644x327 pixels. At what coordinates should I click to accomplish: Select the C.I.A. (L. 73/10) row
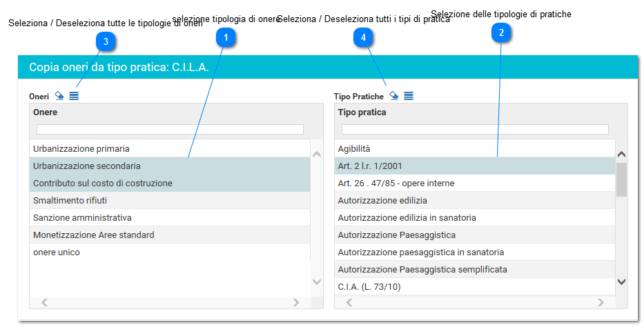point(475,286)
